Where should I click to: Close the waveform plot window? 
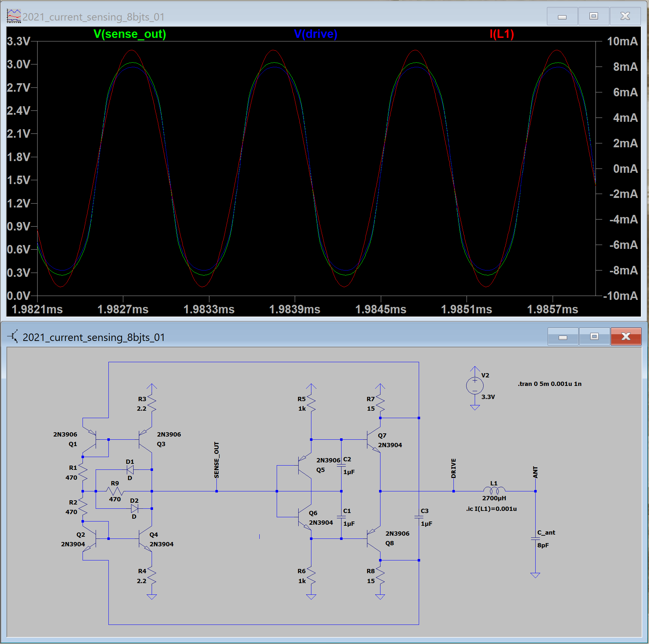[x=625, y=16]
